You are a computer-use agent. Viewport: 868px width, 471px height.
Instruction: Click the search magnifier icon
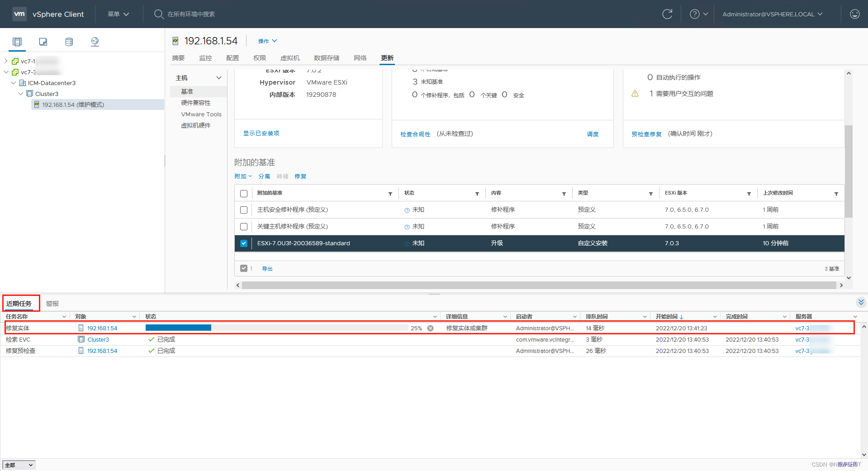[158, 14]
